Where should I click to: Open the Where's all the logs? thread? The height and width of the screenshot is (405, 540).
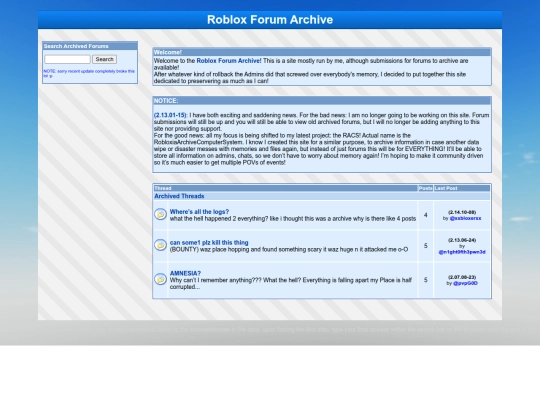[199, 212]
